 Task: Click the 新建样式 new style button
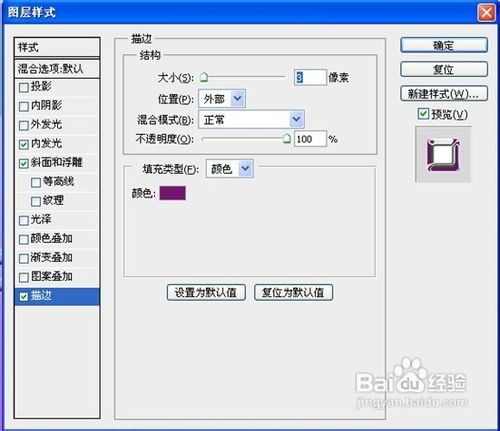point(444,94)
